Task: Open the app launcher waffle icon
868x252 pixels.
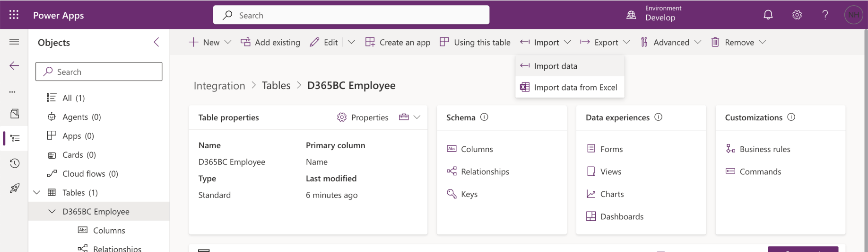Action: pyautogui.click(x=14, y=15)
